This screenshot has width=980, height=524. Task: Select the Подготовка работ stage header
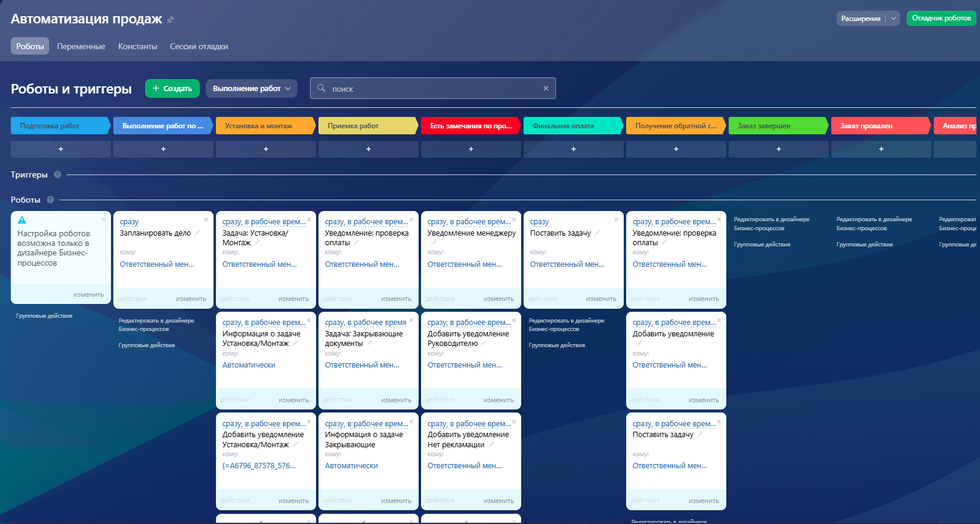(x=61, y=126)
